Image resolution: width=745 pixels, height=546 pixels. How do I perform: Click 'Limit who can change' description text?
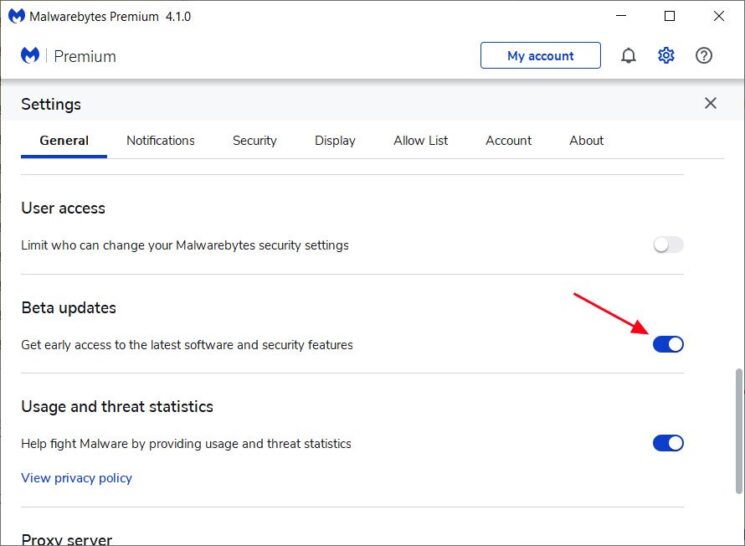click(x=185, y=245)
